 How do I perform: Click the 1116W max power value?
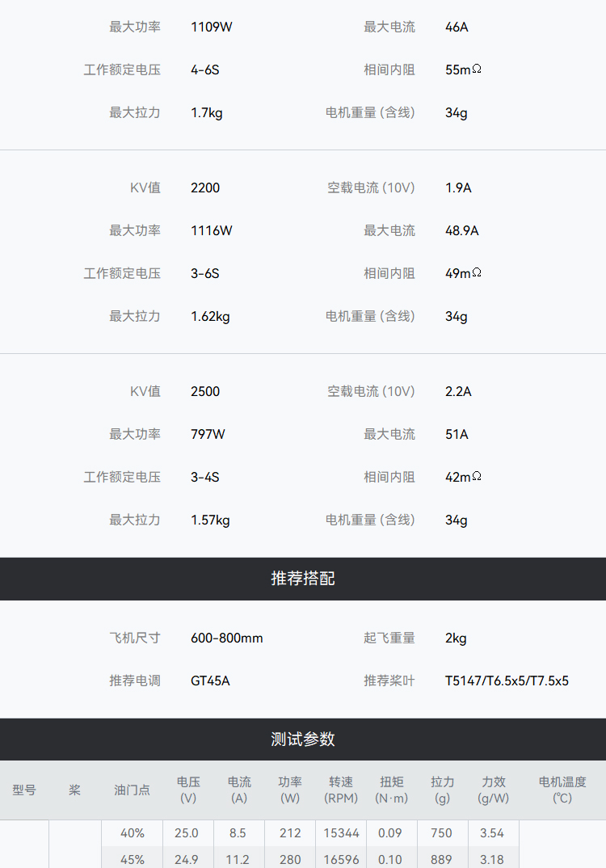pyautogui.click(x=212, y=230)
